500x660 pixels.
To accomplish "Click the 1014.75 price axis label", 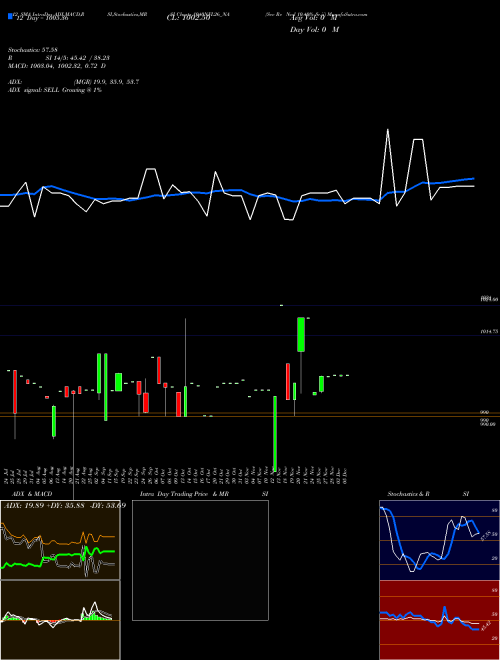I will pyautogui.click(x=489, y=332).
